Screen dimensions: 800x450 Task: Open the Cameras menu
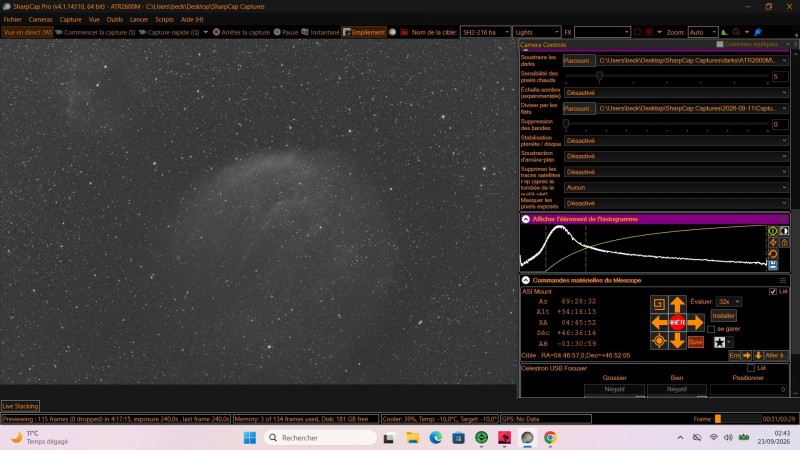pos(40,19)
